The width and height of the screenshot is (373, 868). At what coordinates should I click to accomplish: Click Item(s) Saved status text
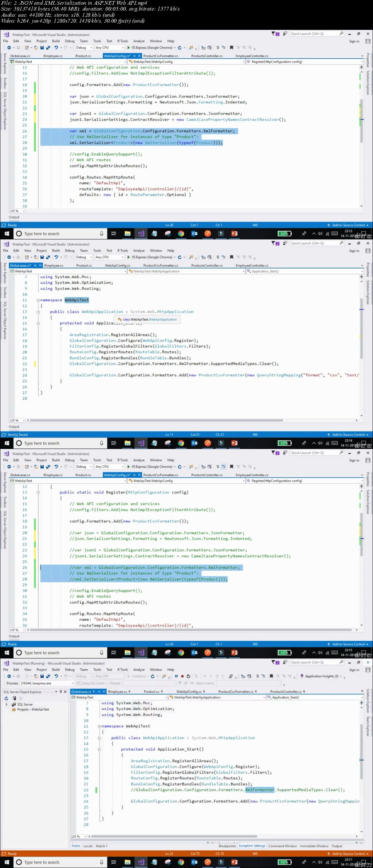(x=17, y=435)
